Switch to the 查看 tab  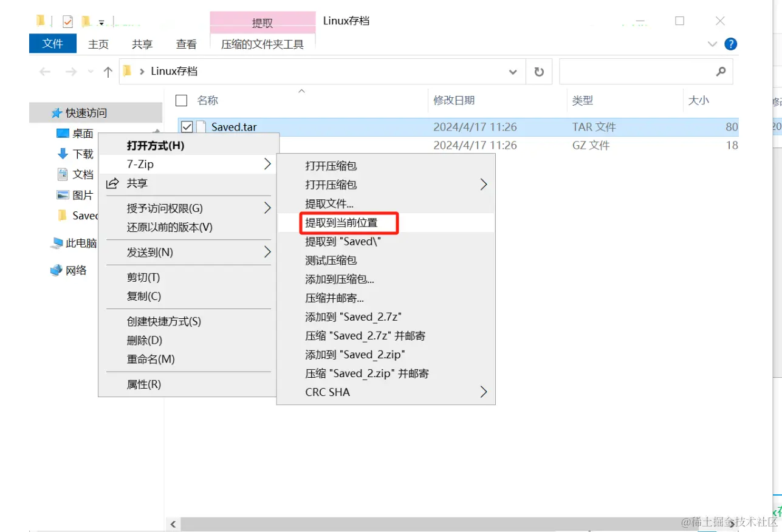coord(186,44)
